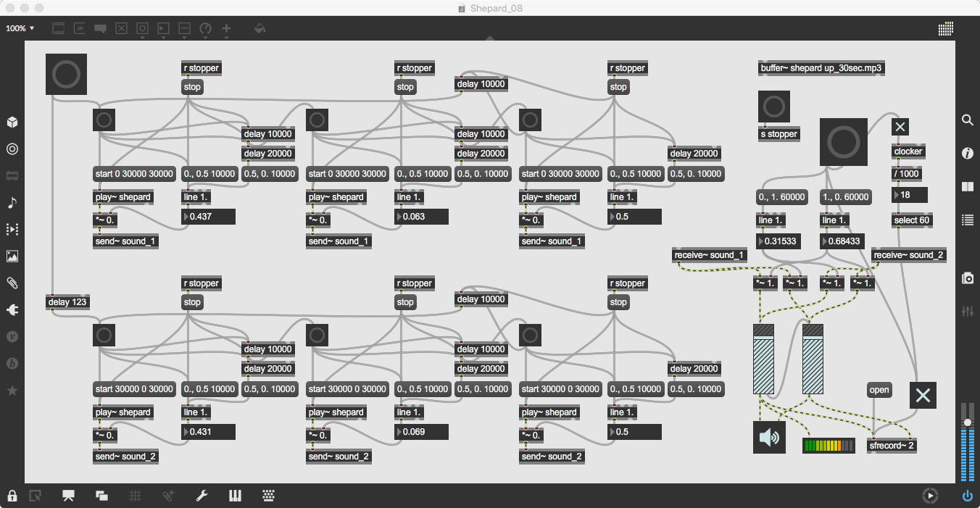Open the Plug-ins plug icon in the left sidebar
Viewport: 980px width, 508px height.
point(12,309)
